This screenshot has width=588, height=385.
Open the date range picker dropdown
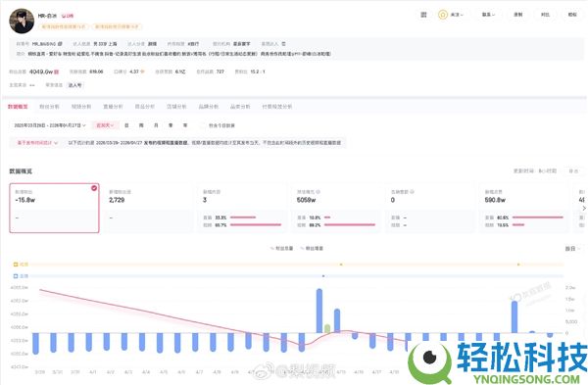50,125
